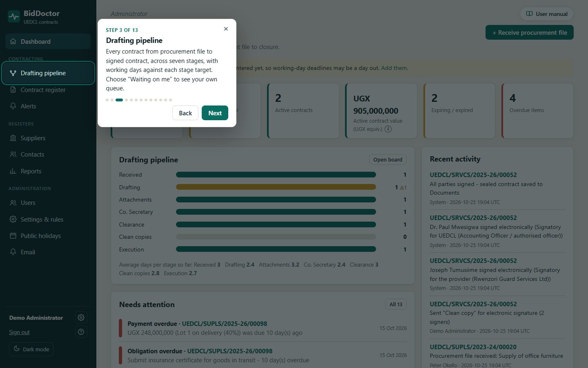The height and width of the screenshot is (368, 588).
Task: Click the Dashboard home icon
Action: pyautogui.click(x=13, y=41)
